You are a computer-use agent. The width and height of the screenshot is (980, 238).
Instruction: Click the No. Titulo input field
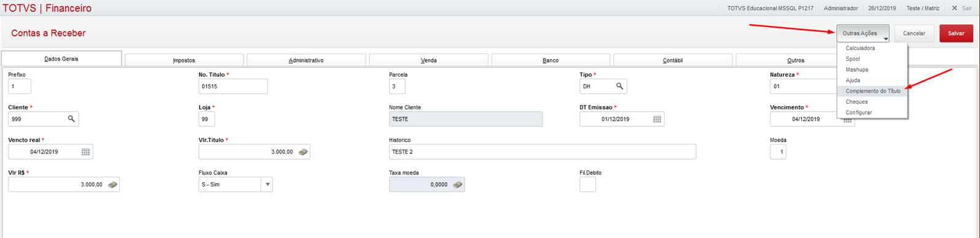(x=233, y=86)
